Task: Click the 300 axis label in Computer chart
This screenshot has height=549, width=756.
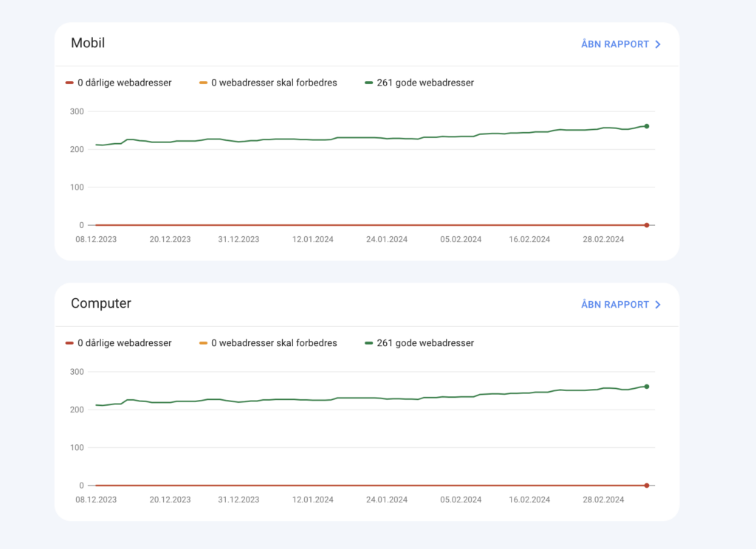Action: coord(77,372)
